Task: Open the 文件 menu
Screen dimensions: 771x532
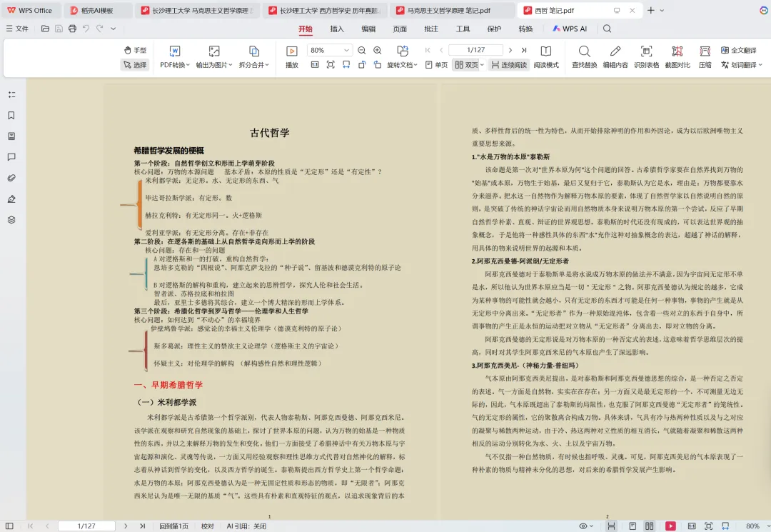Action: [x=17, y=29]
